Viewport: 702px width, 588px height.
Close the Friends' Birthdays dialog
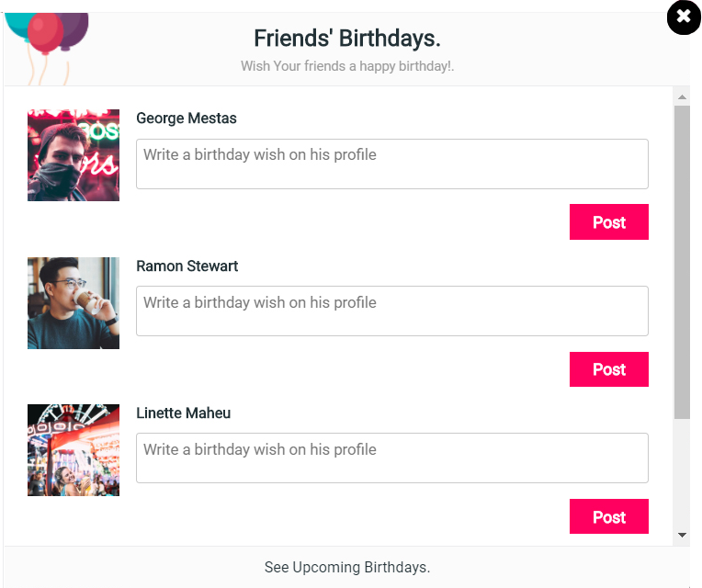[684, 17]
